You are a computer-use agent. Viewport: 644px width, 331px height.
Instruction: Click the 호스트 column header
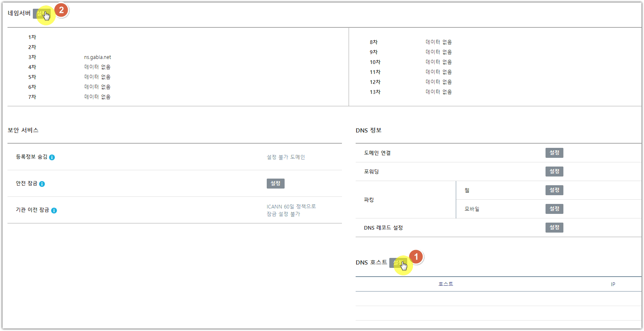coord(445,284)
